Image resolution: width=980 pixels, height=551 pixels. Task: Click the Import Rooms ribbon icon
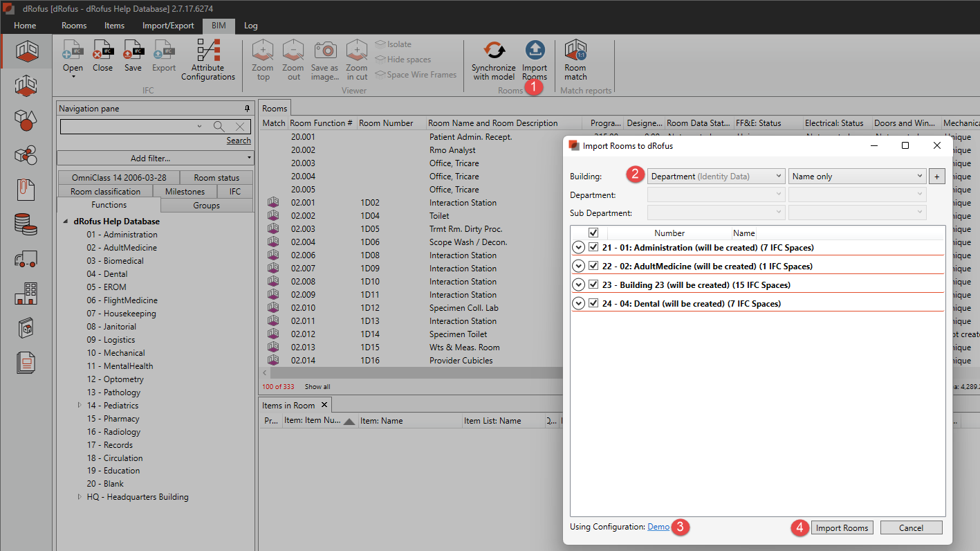[535, 51]
